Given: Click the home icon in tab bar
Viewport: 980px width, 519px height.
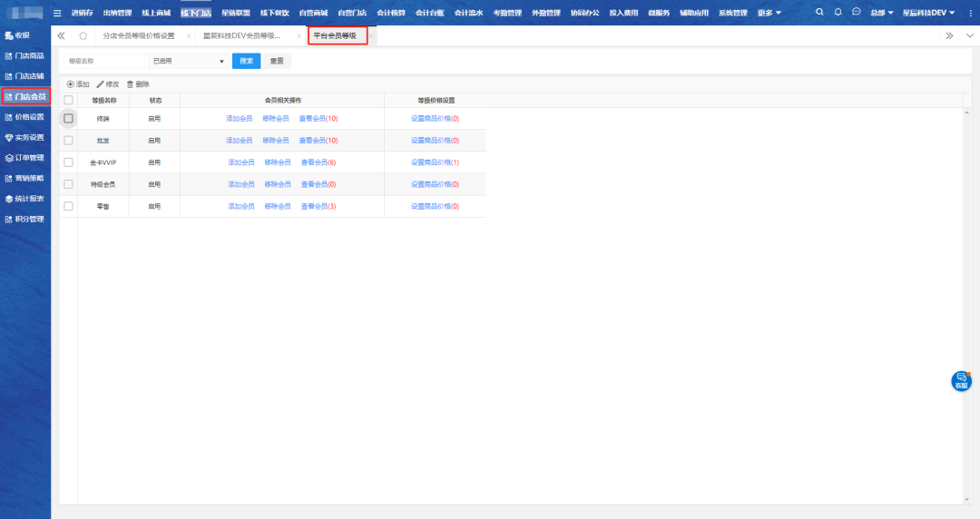Looking at the screenshot, I should (x=83, y=35).
